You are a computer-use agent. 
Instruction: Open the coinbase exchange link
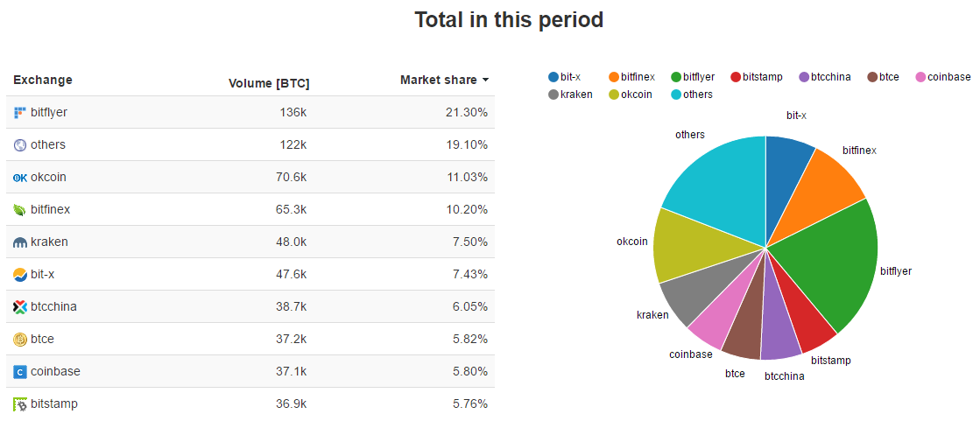[x=55, y=372]
